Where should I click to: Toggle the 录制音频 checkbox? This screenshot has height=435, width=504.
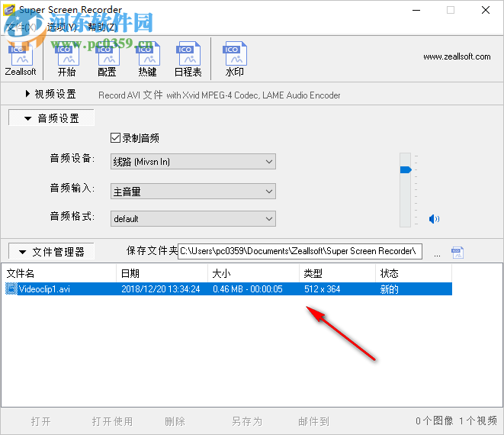[115, 138]
